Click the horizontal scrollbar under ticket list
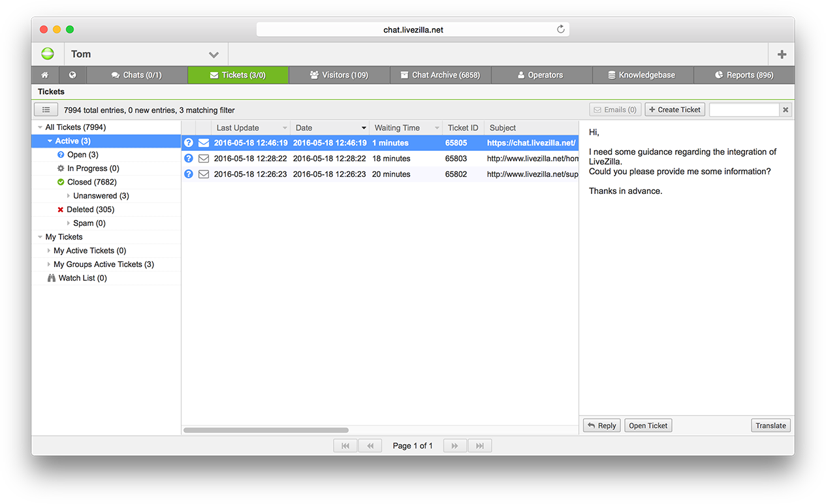 pyautogui.click(x=266, y=430)
